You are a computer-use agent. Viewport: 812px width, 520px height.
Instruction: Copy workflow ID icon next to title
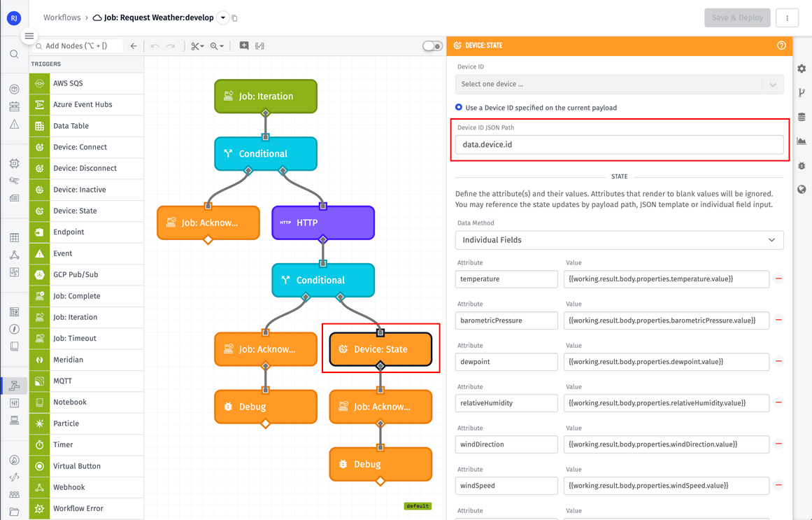pos(234,18)
